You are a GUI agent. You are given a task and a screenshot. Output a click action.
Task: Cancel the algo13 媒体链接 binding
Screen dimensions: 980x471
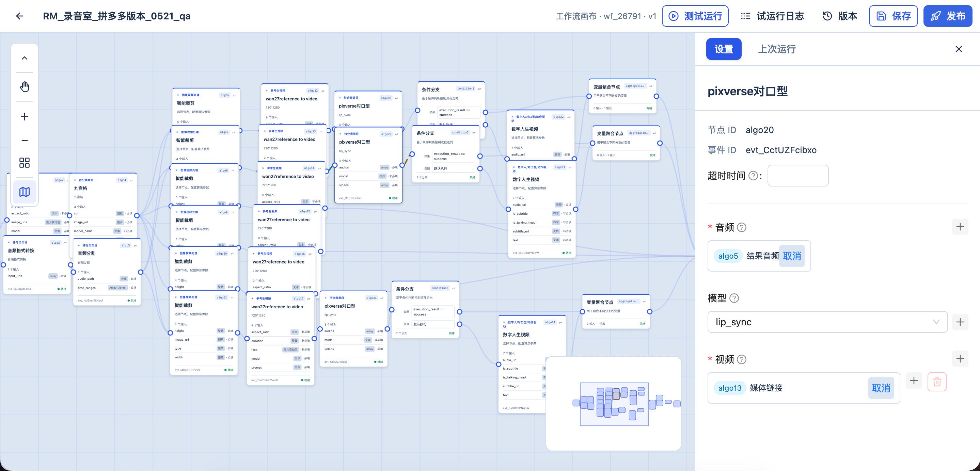(x=881, y=388)
